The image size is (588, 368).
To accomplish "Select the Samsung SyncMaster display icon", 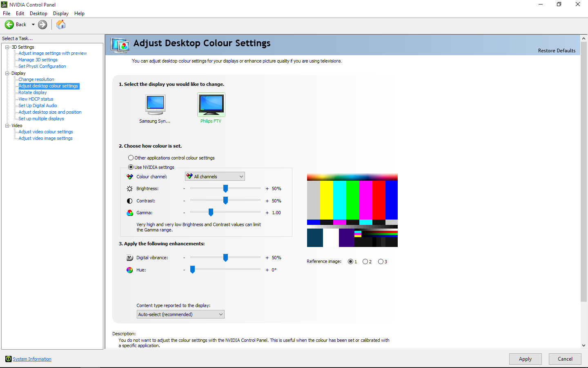I will pos(155,104).
